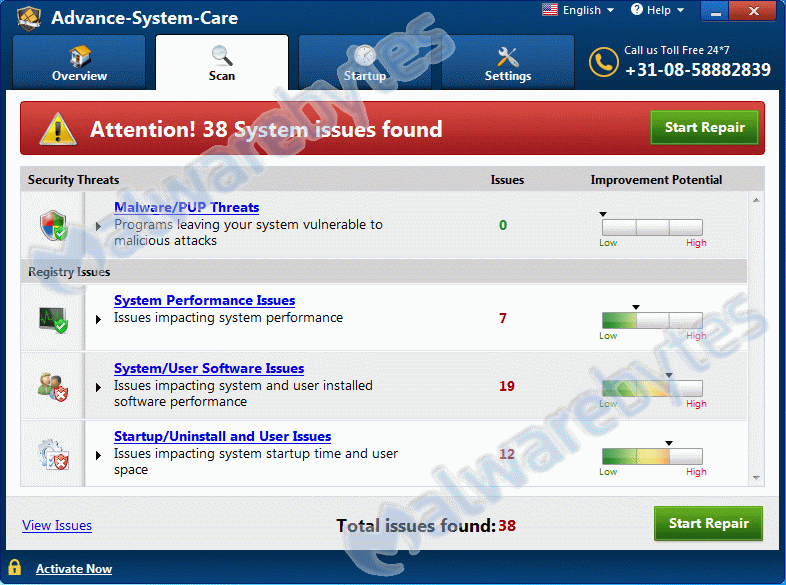Click the Malware/PUP shield icon
786x585 pixels.
pos(54,226)
